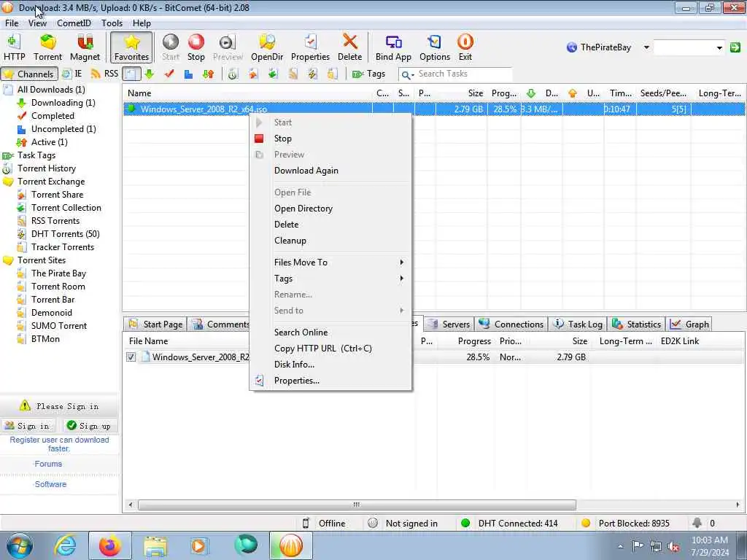The image size is (747, 560).
Task: Click the torrent history clock icon in toolbar
Action: (233, 74)
